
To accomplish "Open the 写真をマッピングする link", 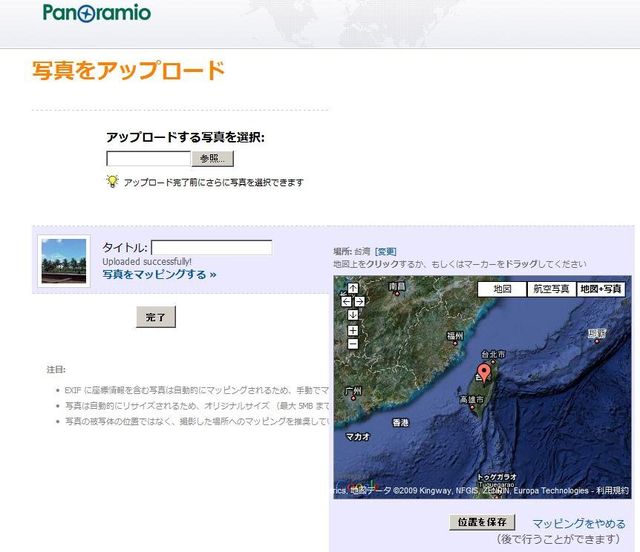I will pos(159,274).
